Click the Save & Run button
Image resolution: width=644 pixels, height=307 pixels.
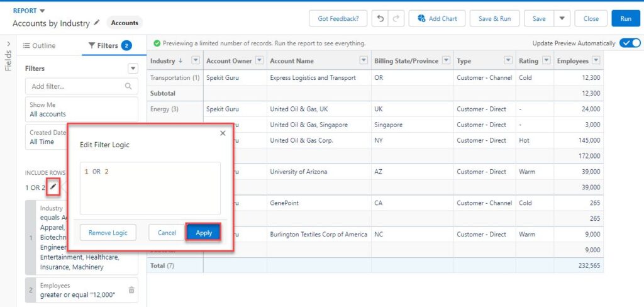pyautogui.click(x=494, y=18)
